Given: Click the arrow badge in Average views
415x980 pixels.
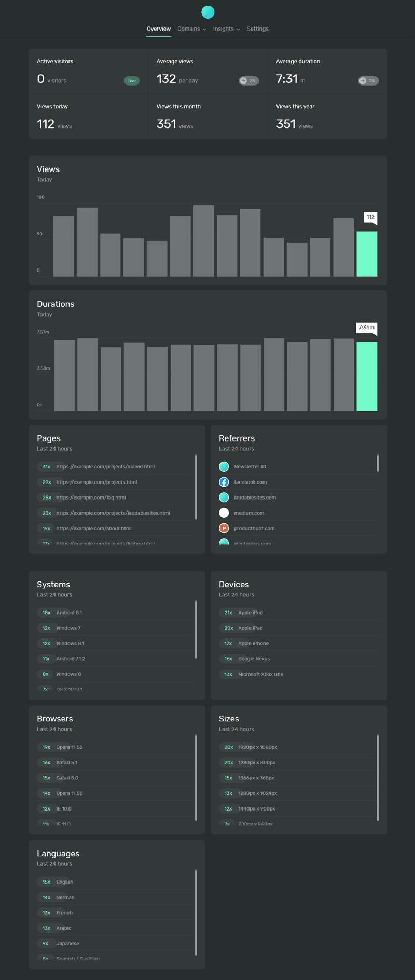Looking at the screenshot, I should tap(248, 81).
